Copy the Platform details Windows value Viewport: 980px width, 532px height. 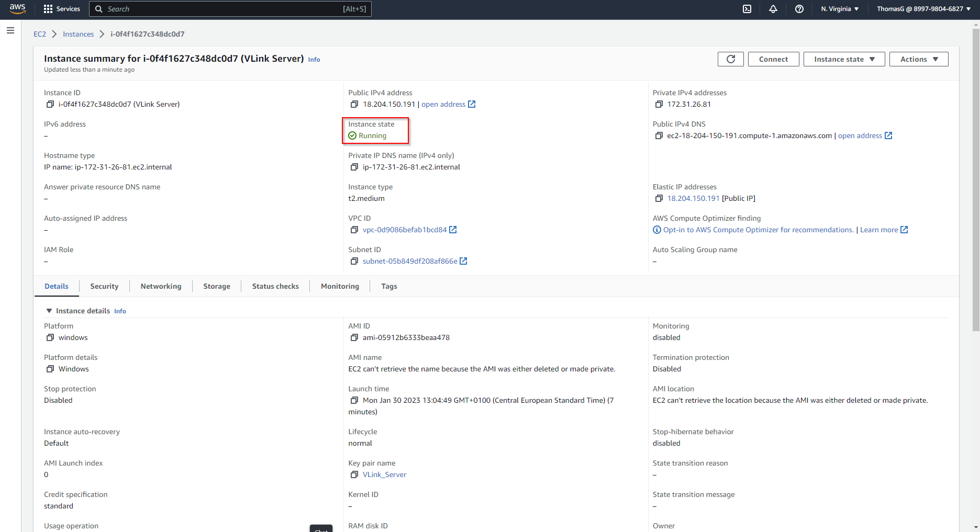click(50, 369)
